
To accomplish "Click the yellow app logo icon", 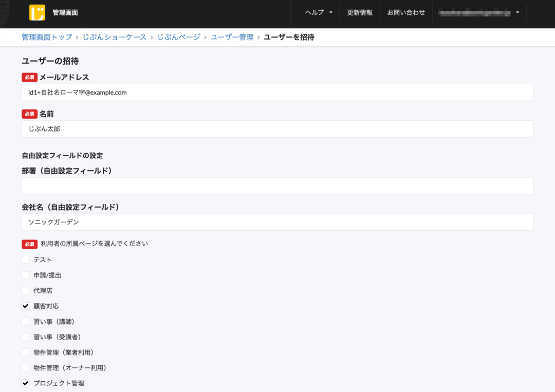I will coord(37,12).
